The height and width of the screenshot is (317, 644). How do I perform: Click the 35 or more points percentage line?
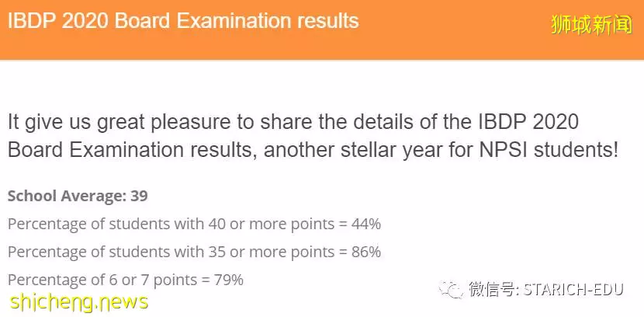tap(194, 252)
